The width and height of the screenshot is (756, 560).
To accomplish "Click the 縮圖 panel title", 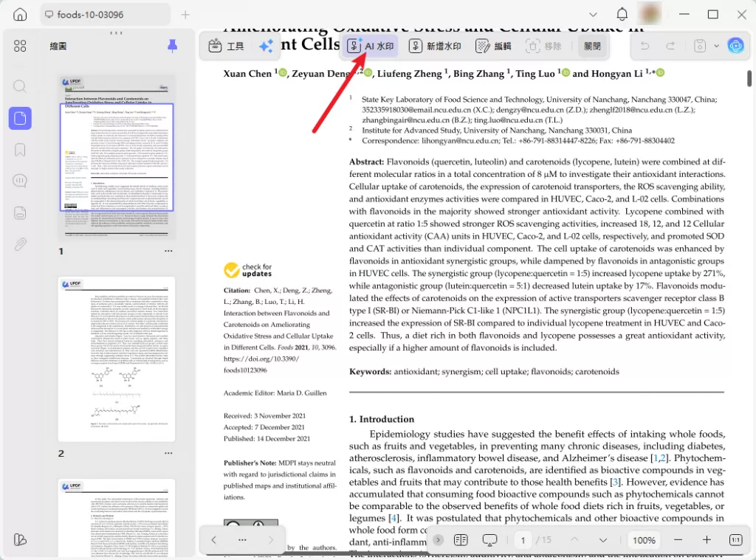I will (x=58, y=46).
